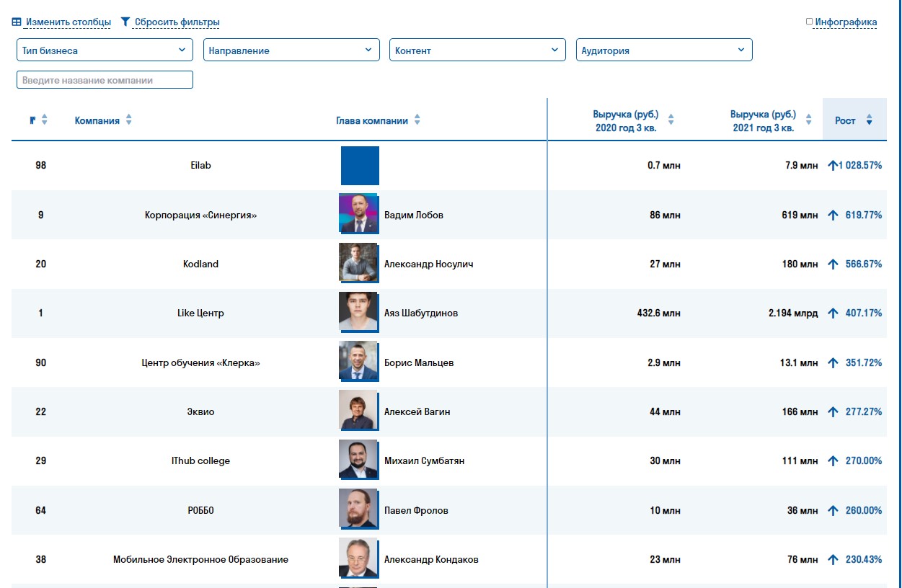Image resolution: width=902 pixels, height=588 pixels.
Task: Open the Контент dropdown
Action: coord(477,50)
